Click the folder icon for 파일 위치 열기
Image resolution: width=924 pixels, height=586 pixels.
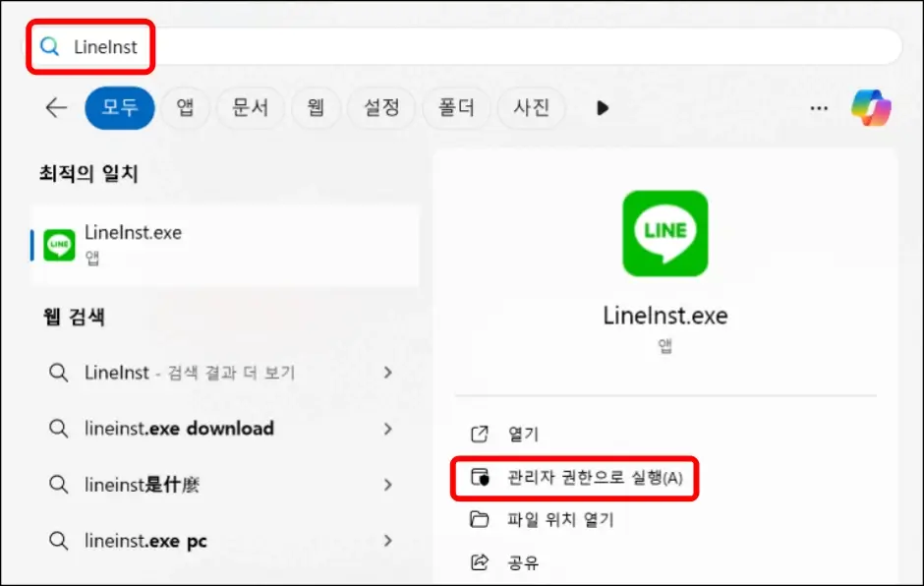[480, 519]
